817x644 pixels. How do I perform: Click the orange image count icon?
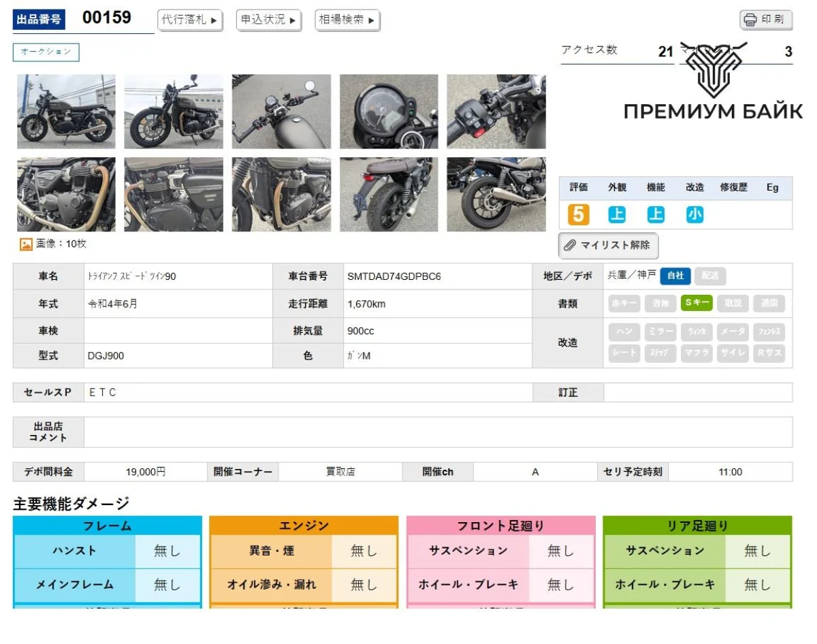tap(26, 244)
